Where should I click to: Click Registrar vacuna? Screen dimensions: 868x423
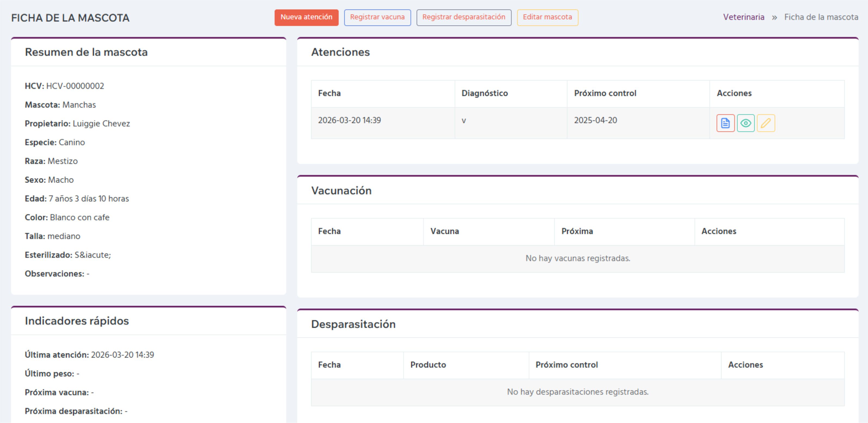(377, 17)
